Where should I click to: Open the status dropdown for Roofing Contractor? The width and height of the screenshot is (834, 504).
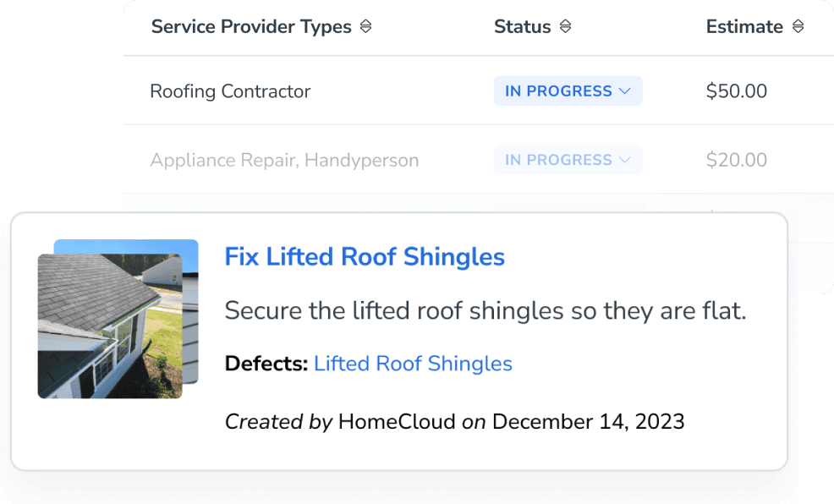click(x=568, y=90)
